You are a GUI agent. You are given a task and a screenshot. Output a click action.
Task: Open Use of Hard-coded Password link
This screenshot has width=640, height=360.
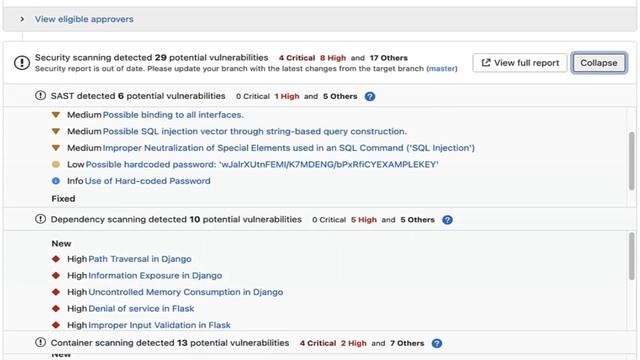click(148, 181)
